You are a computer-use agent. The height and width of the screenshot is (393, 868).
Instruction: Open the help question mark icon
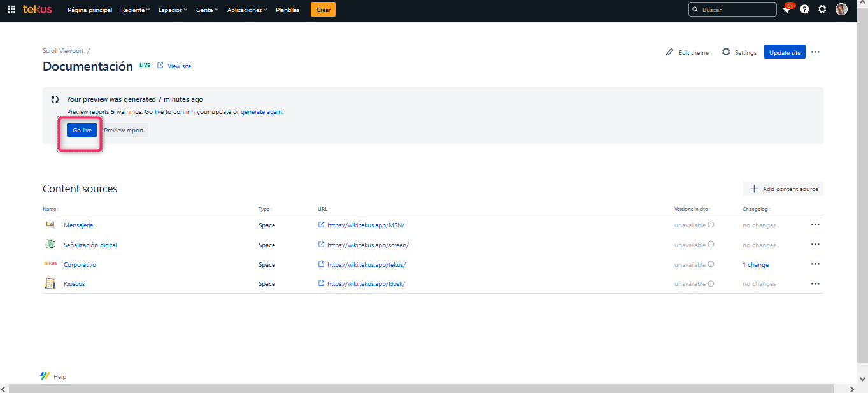pos(804,10)
